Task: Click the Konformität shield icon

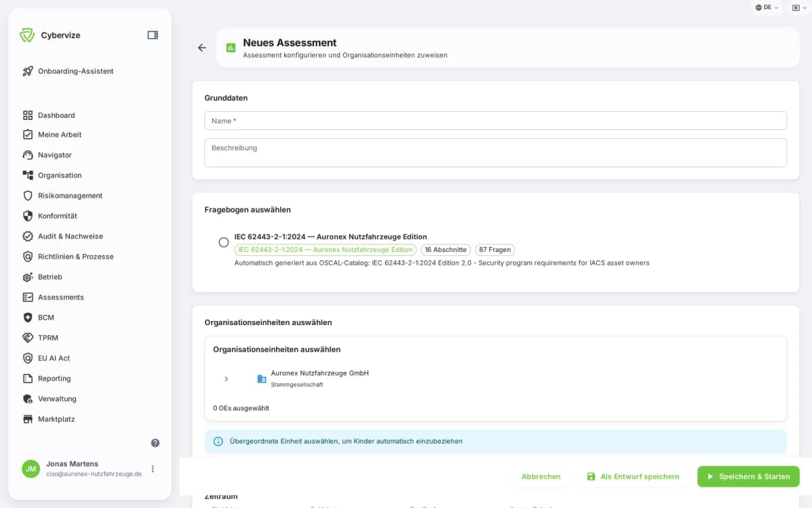Action: pyautogui.click(x=28, y=216)
